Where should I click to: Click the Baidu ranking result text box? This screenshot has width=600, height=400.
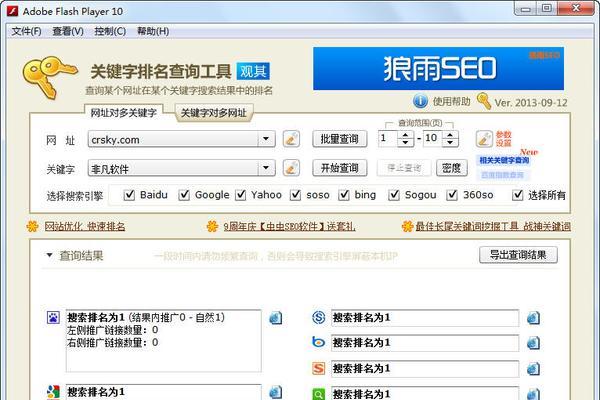point(163,341)
